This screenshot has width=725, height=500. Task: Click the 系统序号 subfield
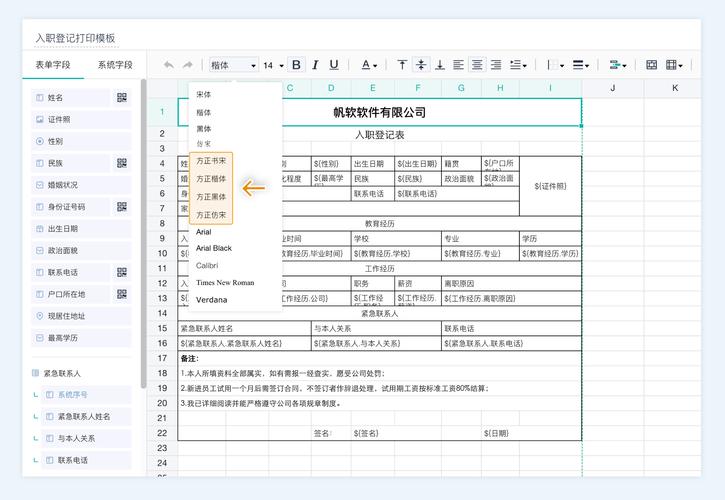86,395
